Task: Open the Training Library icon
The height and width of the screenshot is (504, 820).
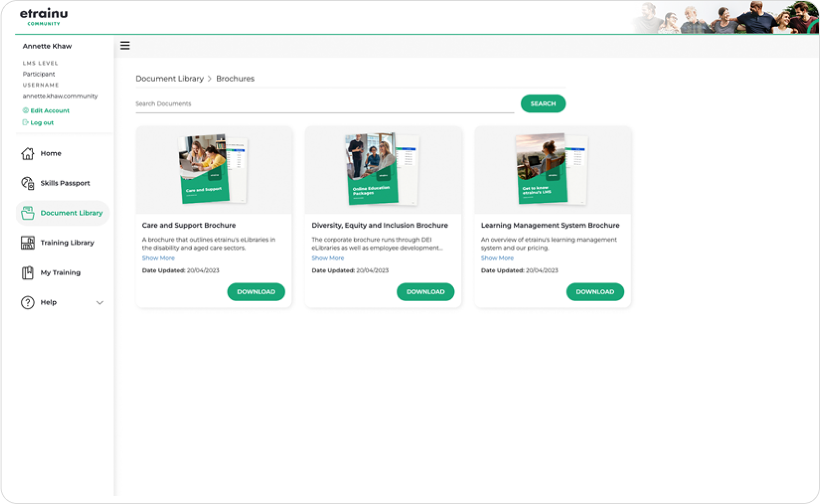Action: pos(27,243)
